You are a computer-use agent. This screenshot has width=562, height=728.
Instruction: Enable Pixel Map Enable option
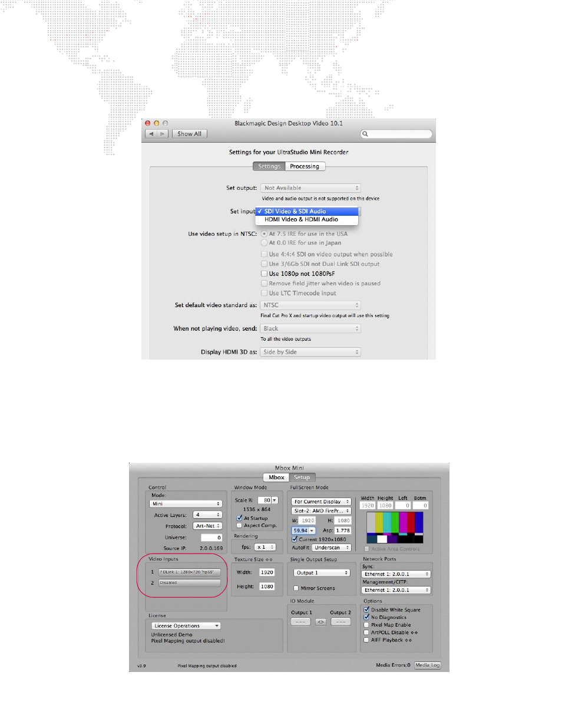pos(366,625)
